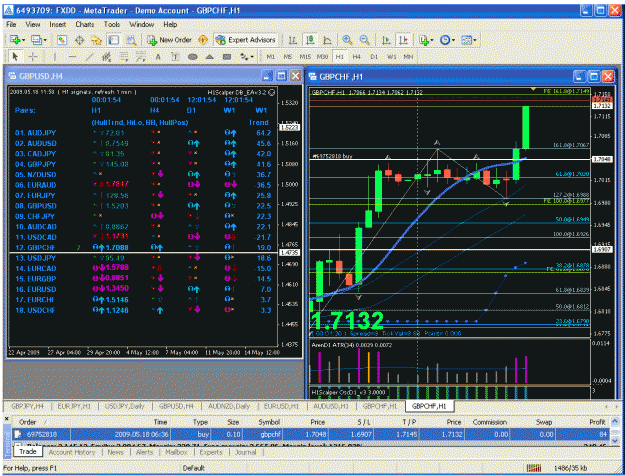Open the Charts menu

[x=85, y=24]
